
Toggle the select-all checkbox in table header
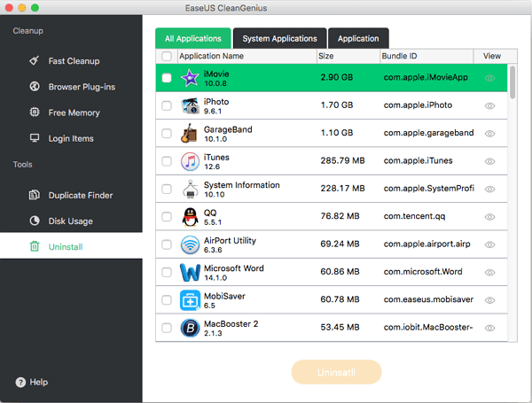pos(167,56)
